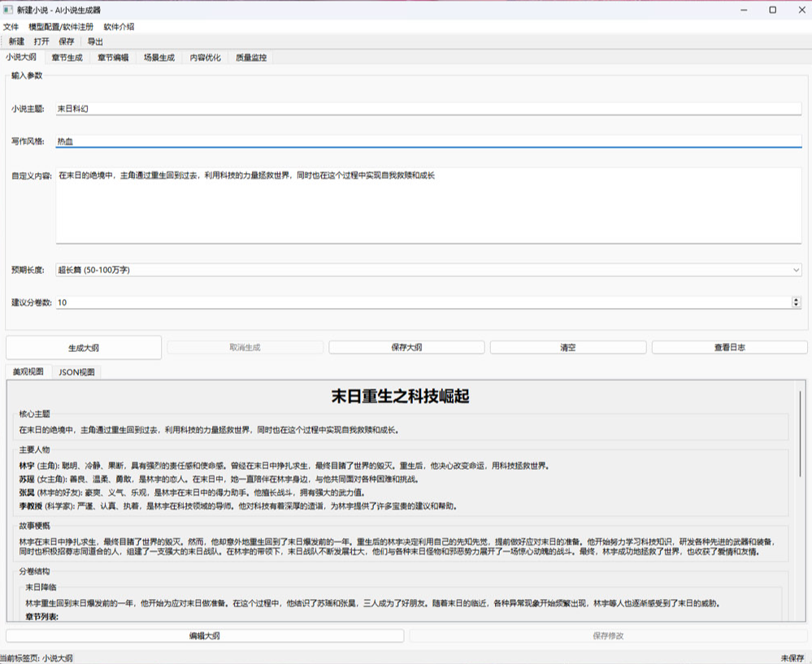Click the 新建 toolbar item
This screenshot has height=664, width=812.
[x=15, y=41]
